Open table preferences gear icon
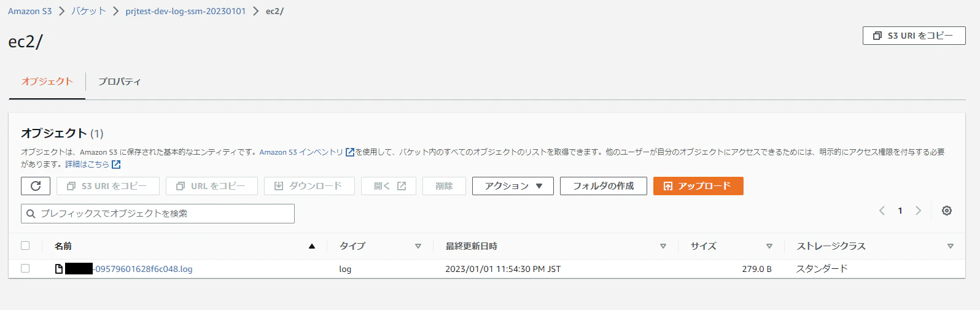 [947, 211]
